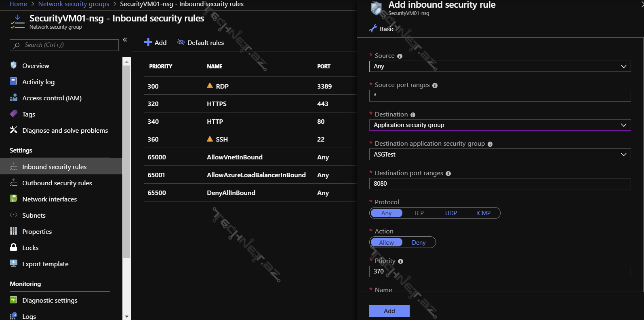Go to Outbound security rules
The height and width of the screenshot is (320, 644).
(57, 183)
